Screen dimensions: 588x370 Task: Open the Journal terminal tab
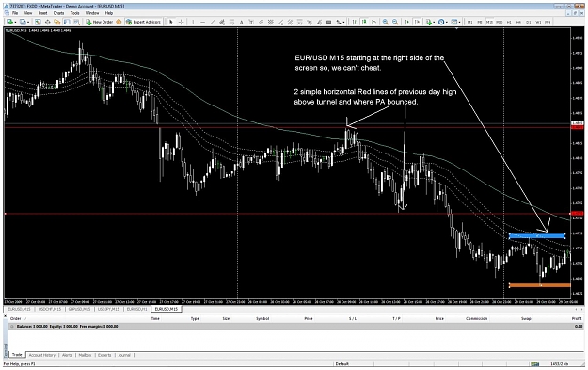(x=124, y=355)
